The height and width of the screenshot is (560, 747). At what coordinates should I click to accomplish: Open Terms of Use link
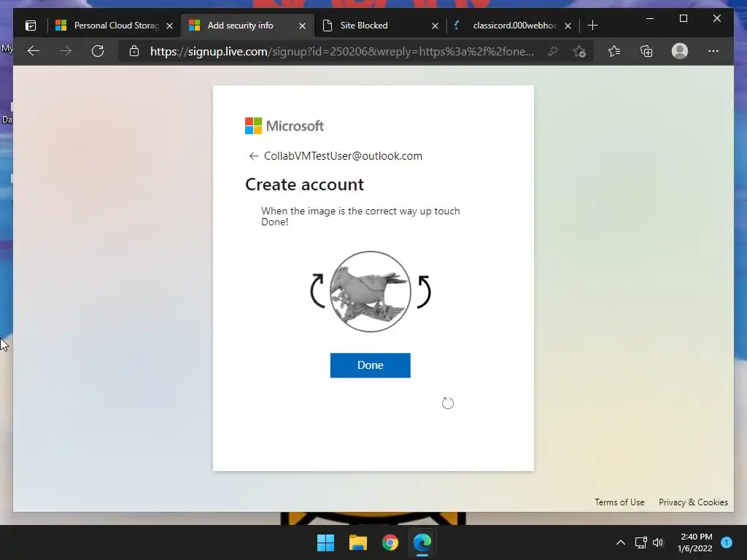point(619,502)
